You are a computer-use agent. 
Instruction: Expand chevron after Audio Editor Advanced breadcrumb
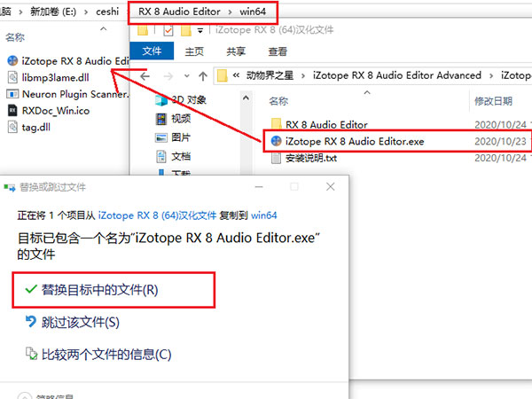pyautogui.click(x=491, y=75)
